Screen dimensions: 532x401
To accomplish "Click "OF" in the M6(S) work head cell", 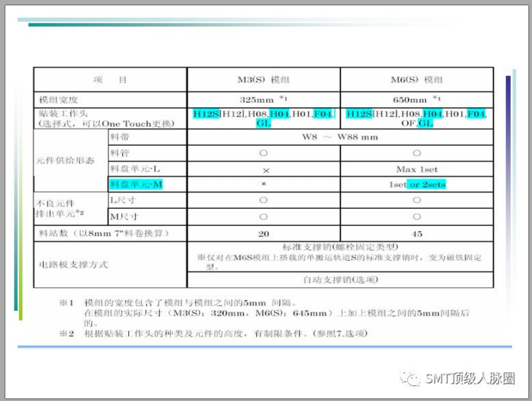I will click(409, 123).
